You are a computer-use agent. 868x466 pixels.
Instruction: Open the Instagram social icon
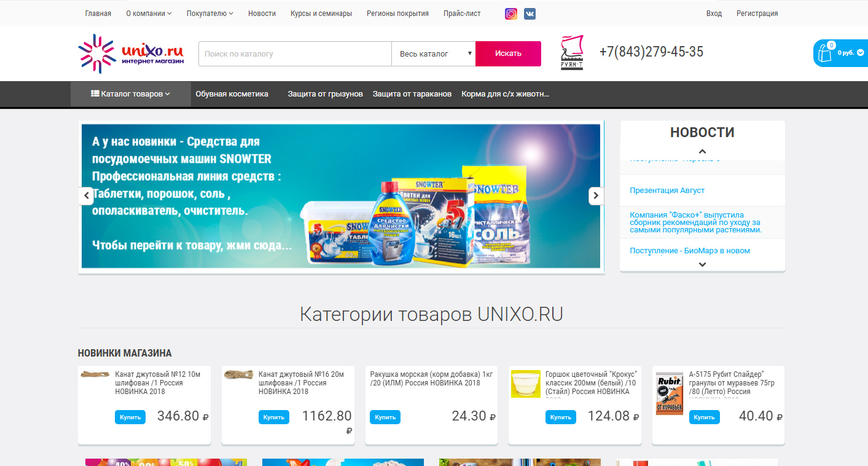pyautogui.click(x=511, y=14)
